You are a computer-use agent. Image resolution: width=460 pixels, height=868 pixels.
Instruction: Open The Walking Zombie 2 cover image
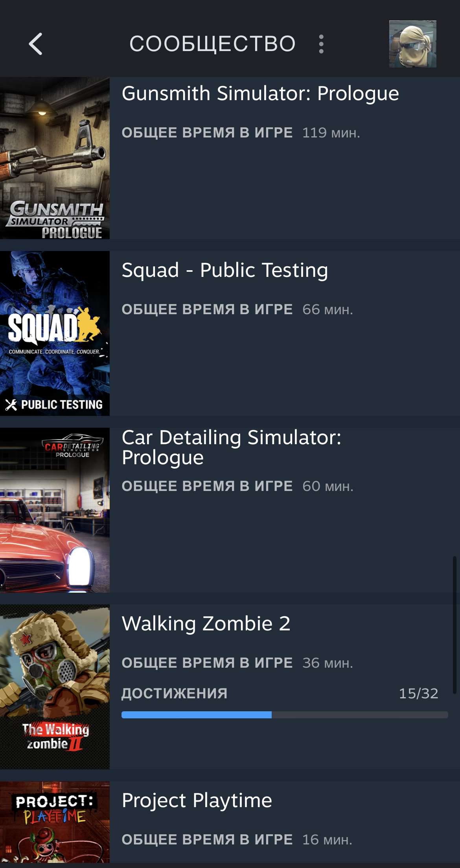pyautogui.click(x=55, y=687)
